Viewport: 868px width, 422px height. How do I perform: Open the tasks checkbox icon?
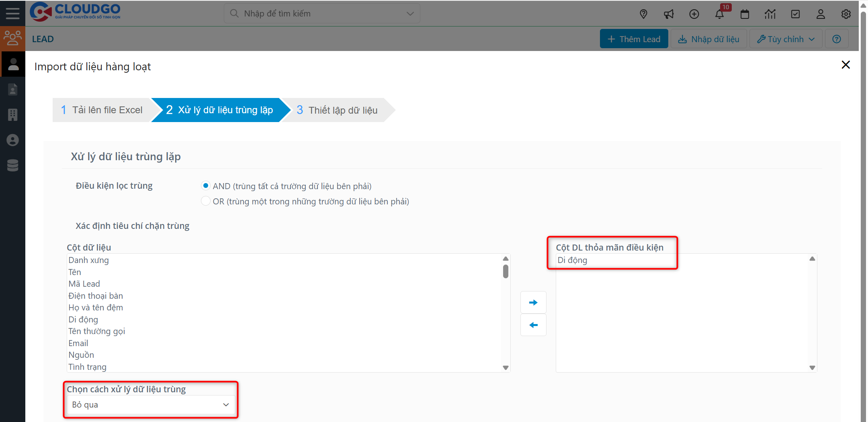(x=796, y=14)
